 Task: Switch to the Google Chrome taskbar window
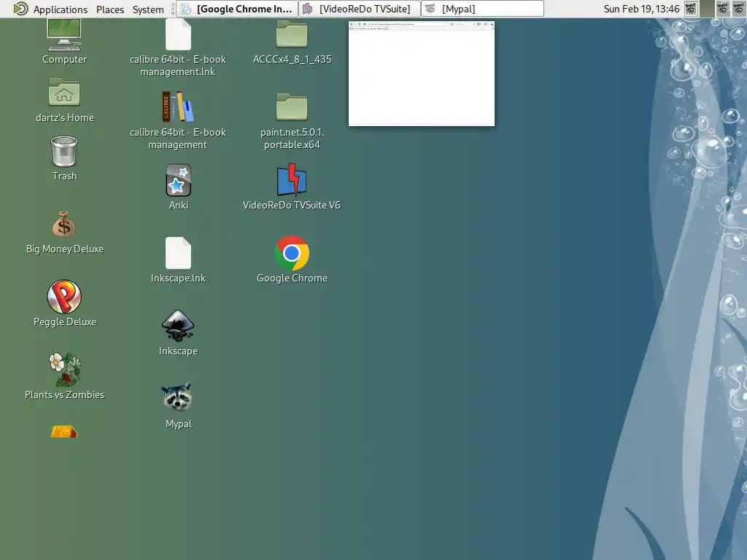pyautogui.click(x=237, y=9)
